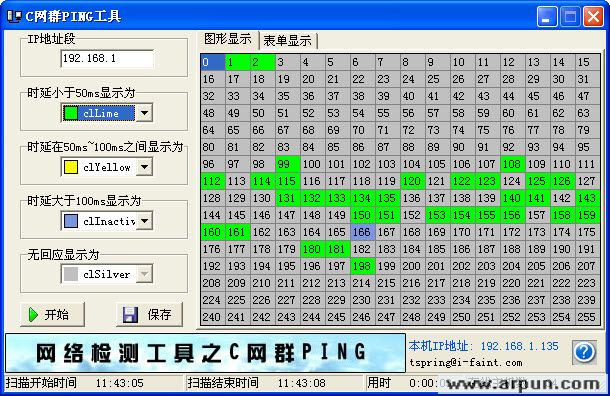Select green grid cell 108

click(x=513, y=164)
